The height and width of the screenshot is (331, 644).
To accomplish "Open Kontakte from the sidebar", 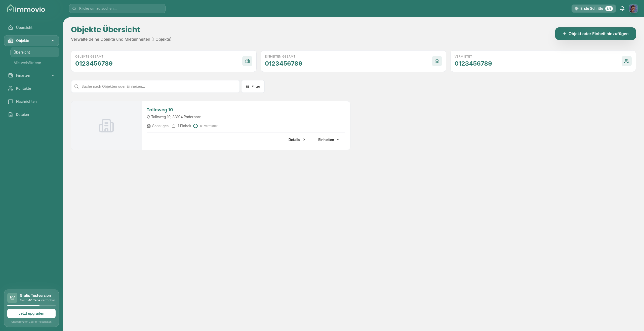I will 23,88.
